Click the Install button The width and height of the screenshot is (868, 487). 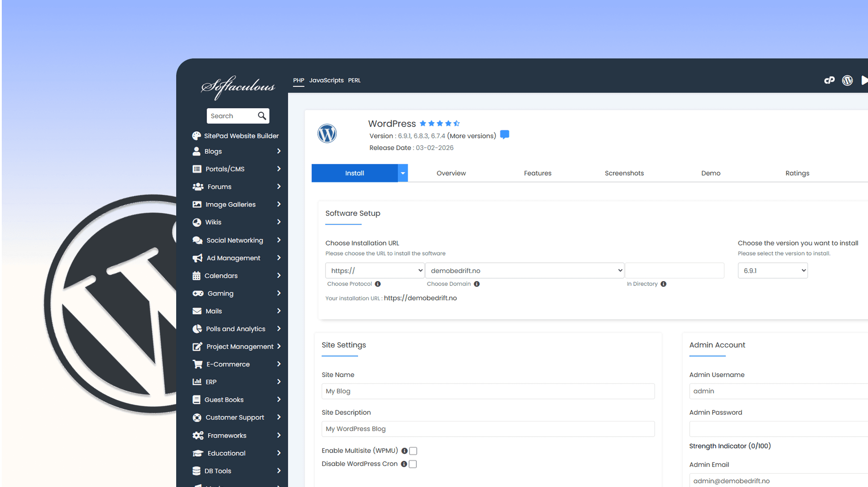coord(355,173)
